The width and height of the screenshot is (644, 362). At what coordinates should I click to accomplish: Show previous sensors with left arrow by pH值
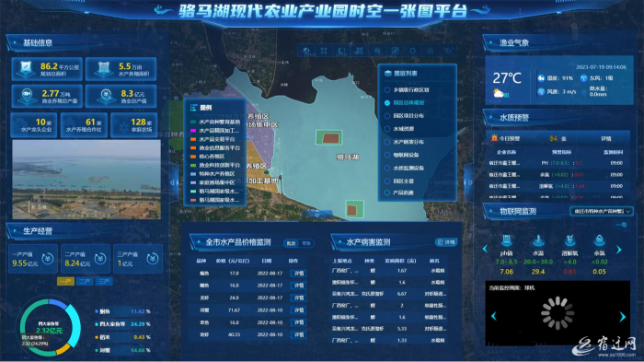pos(485,249)
